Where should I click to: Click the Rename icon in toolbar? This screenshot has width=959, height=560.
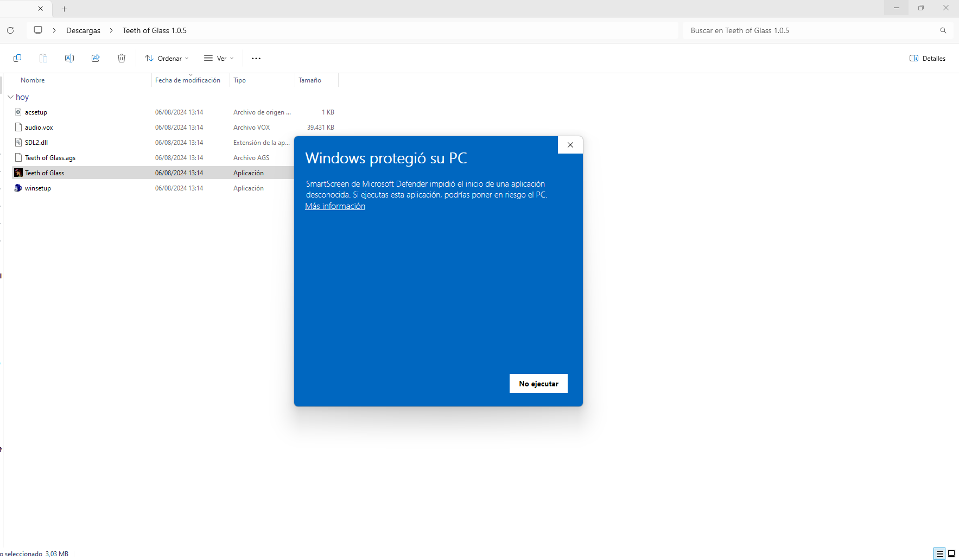click(69, 58)
